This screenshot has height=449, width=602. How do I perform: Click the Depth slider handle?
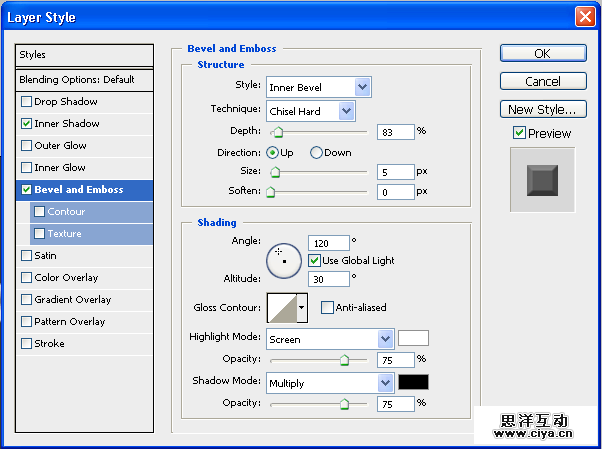[x=277, y=132]
